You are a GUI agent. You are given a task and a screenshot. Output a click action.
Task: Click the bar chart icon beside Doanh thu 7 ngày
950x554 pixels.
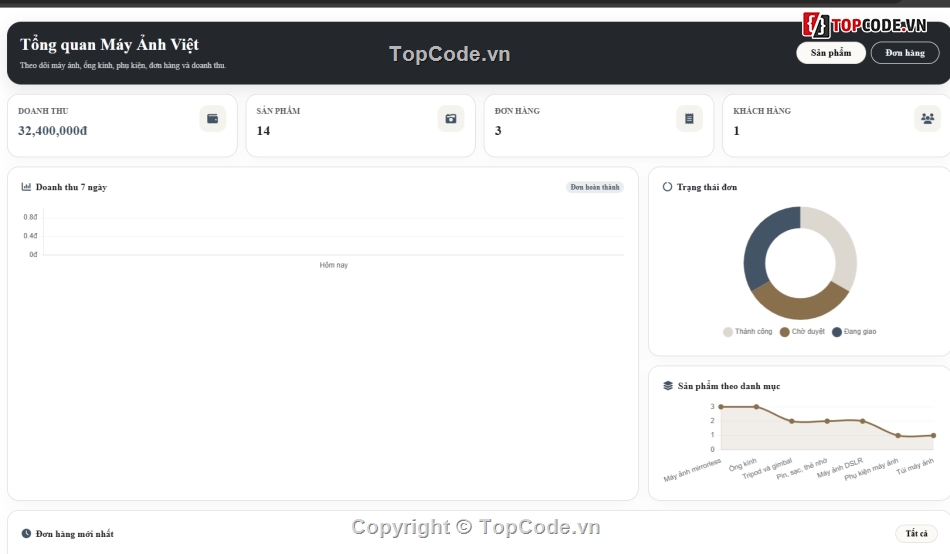tap(26, 187)
